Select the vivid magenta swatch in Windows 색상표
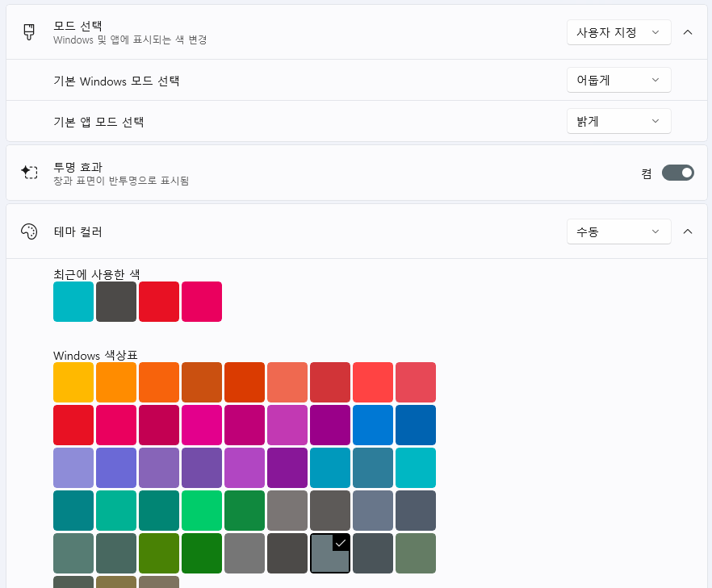712x588 pixels. [202, 425]
